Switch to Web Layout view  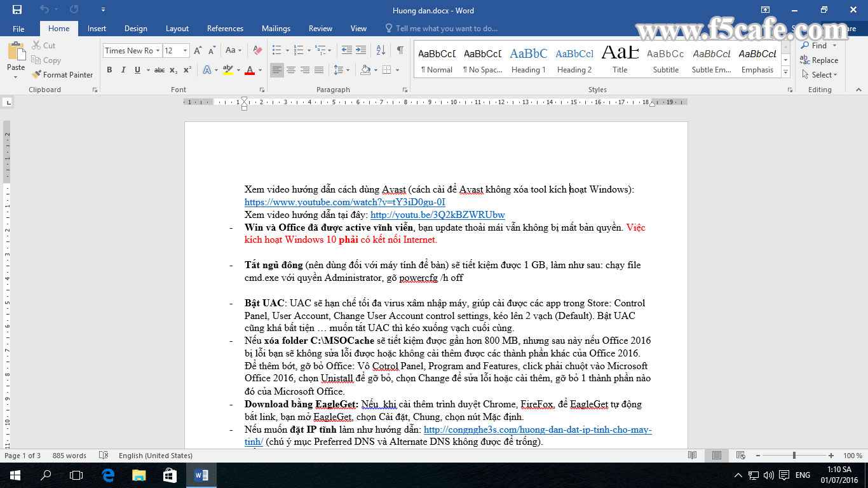point(740,456)
